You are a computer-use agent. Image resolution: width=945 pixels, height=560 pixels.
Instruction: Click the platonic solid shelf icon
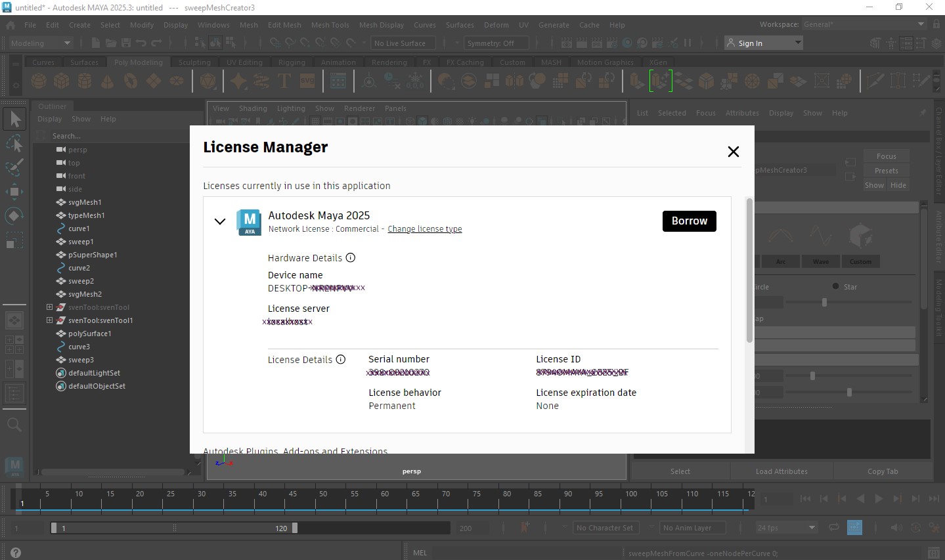[x=208, y=81]
